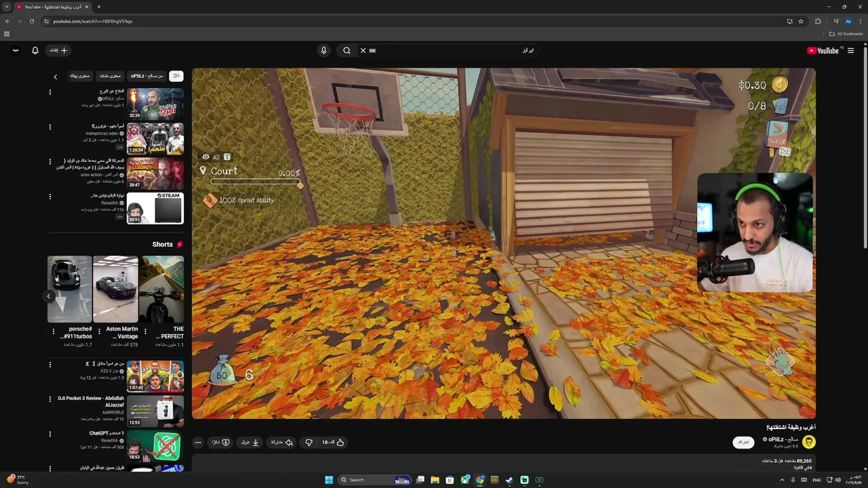Open a new Chrome tab

click(98, 7)
